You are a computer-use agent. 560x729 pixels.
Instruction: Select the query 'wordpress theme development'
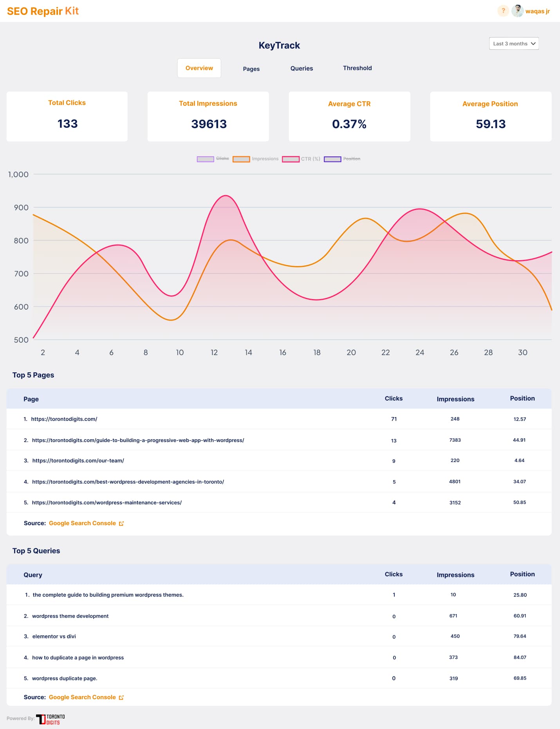[70, 616]
